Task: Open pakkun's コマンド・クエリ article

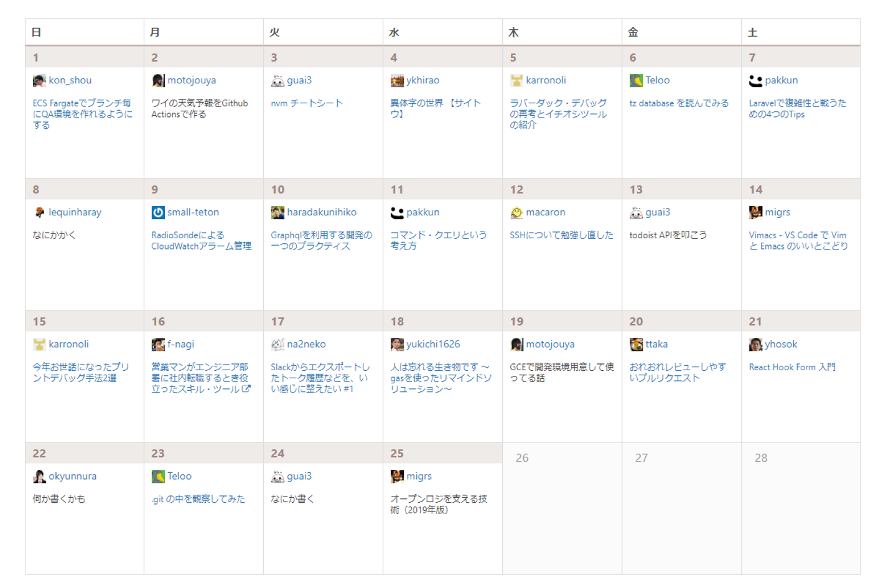Action: pos(438,240)
